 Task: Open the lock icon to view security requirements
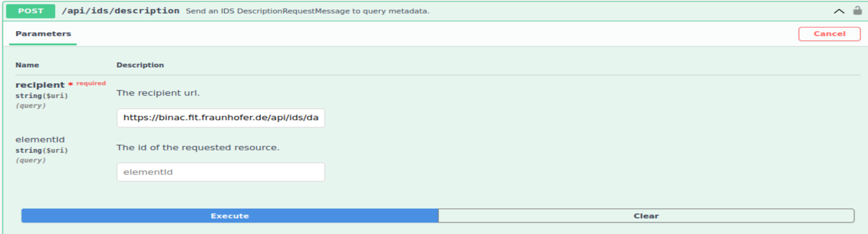click(x=857, y=11)
